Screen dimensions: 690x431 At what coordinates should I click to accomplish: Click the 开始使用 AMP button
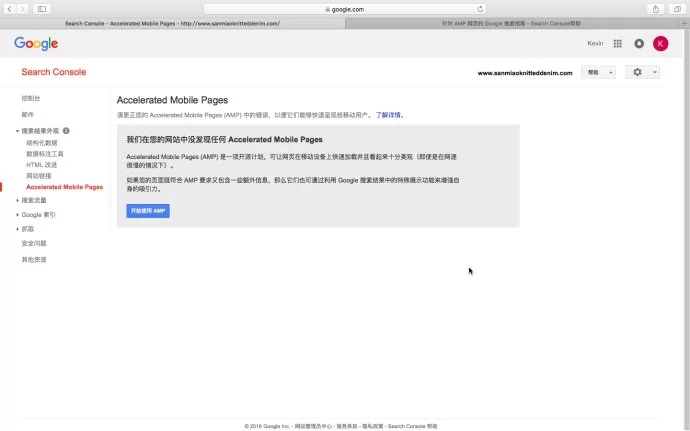point(148,211)
